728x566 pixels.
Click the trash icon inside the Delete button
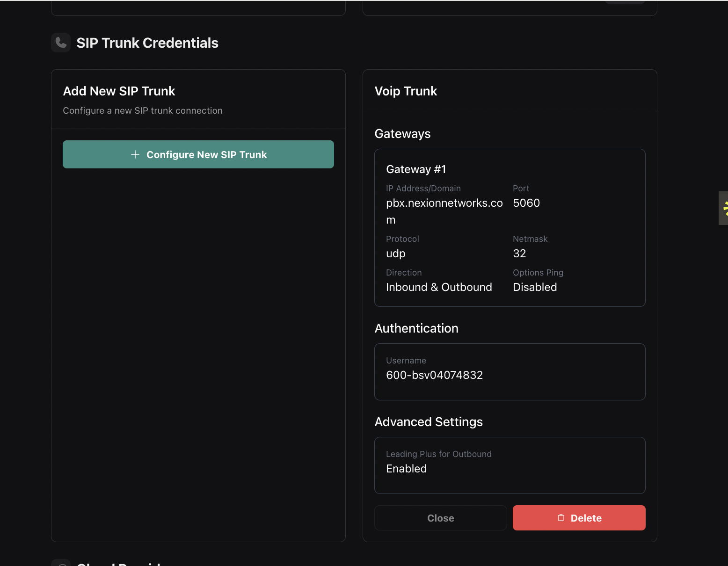(x=561, y=518)
